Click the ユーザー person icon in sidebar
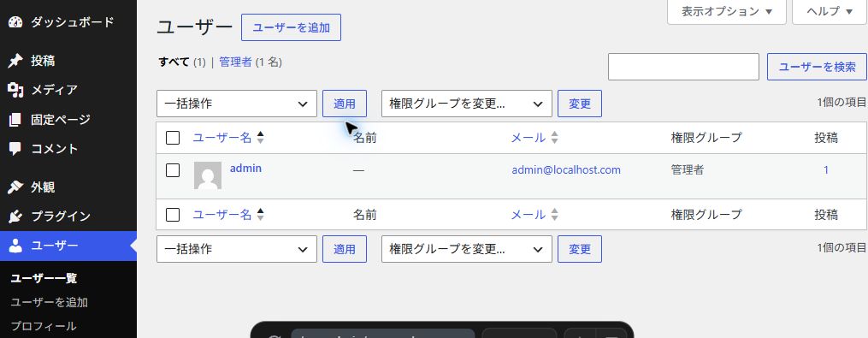The image size is (868, 338). [15, 246]
